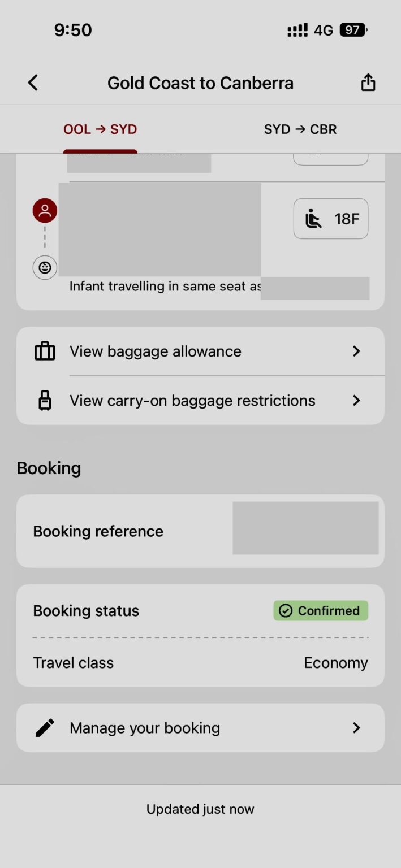Select the infant smiley face icon
This screenshot has width=401, height=868.
pos(44,267)
